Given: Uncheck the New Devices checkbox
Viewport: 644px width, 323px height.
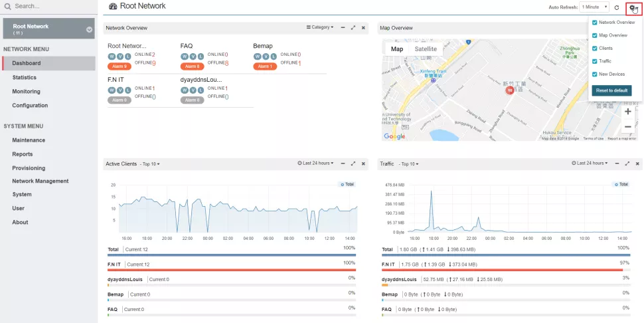Looking at the screenshot, I should pos(594,74).
